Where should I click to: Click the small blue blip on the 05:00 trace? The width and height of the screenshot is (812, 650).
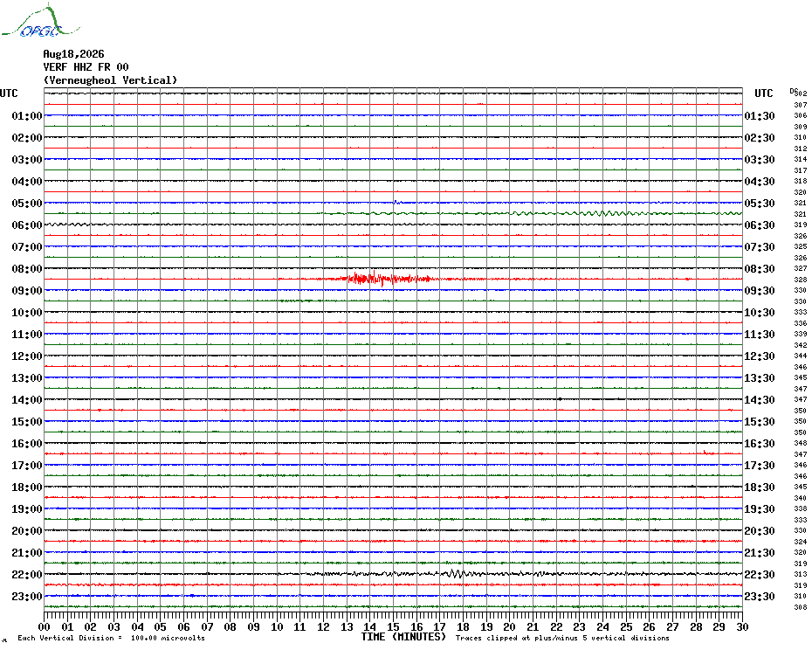pos(396,202)
